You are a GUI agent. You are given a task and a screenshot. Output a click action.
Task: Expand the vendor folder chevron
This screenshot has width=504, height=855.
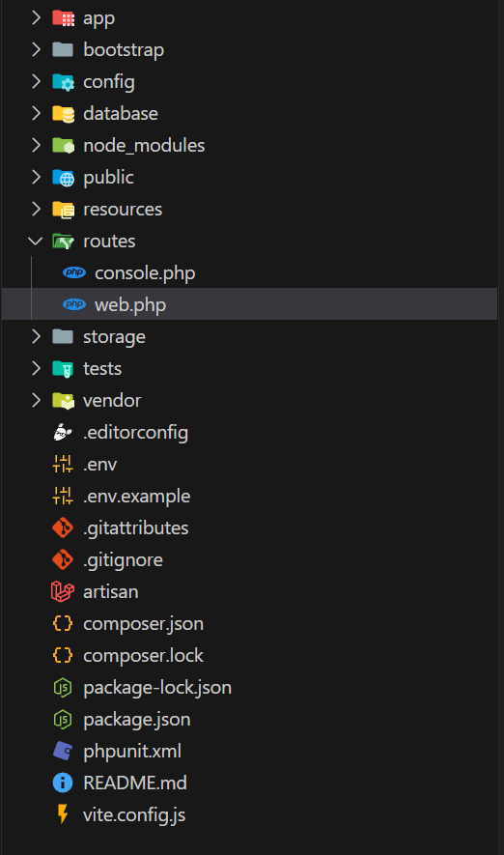click(36, 401)
